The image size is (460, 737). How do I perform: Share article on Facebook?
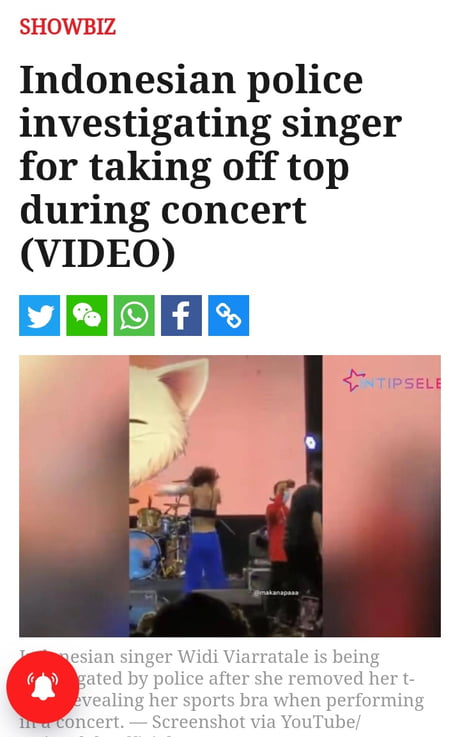(x=181, y=315)
